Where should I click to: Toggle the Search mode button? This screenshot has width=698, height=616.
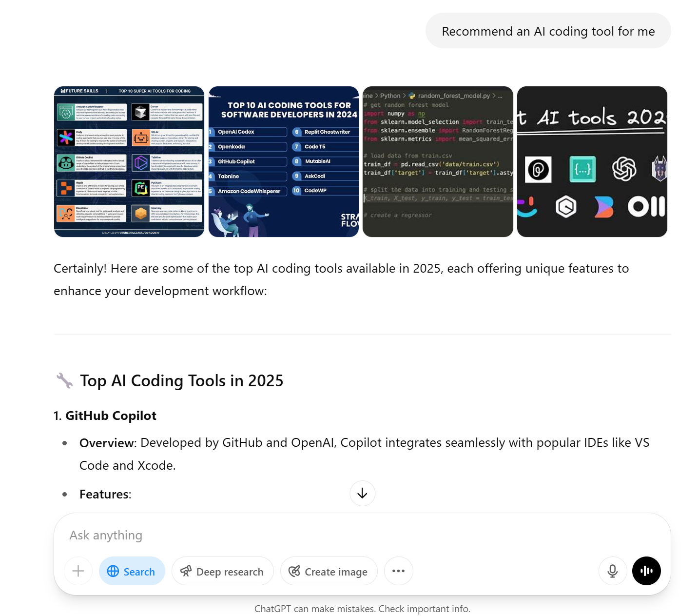(x=132, y=571)
